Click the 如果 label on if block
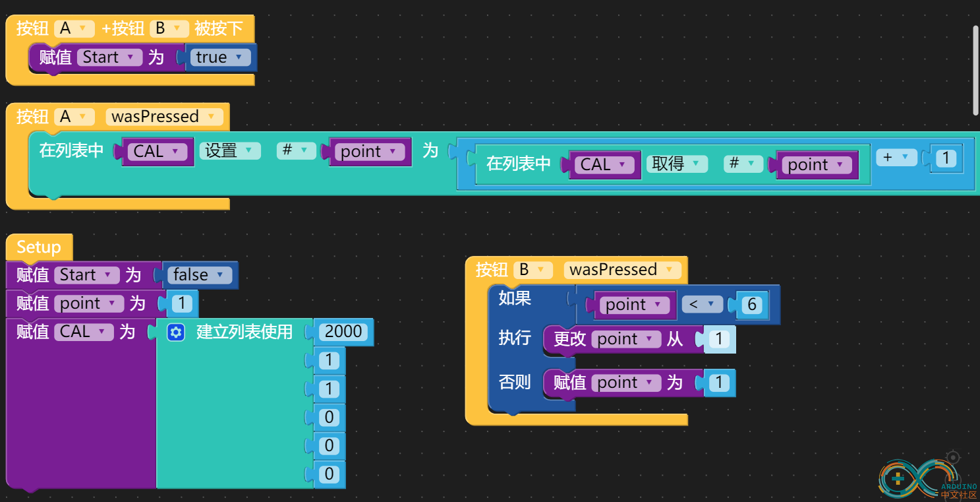Image resolution: width=980 pixels, height=502 pixels. (x=515, y=298)
